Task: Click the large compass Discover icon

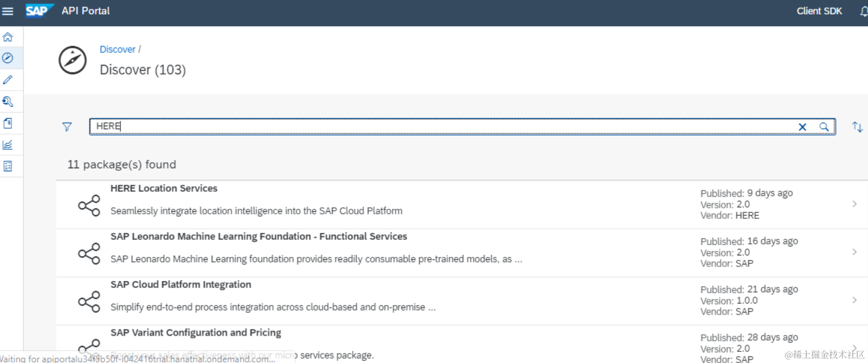Action: (x=73, y=60)
